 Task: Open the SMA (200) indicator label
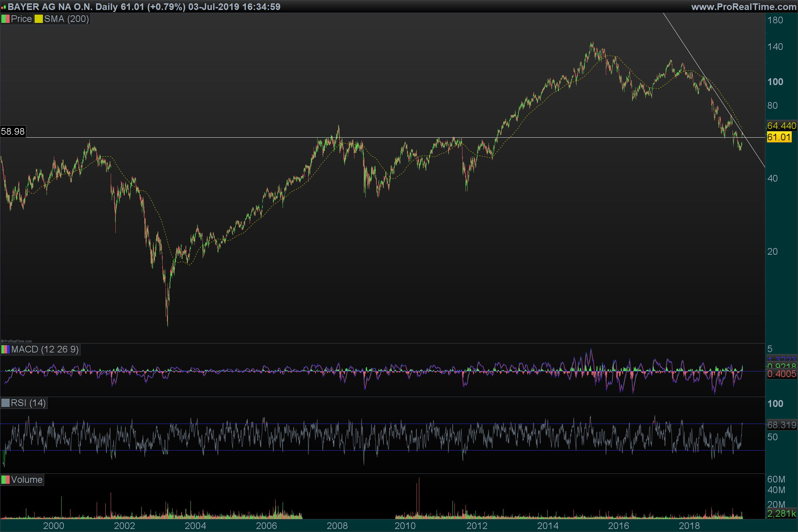pos(66,19)
